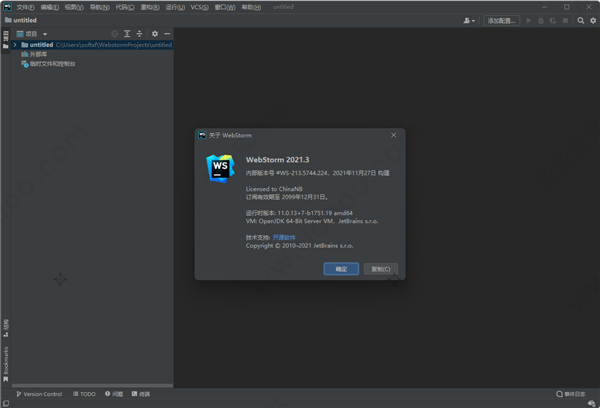
Task: Click the 添加配置 (Add Configuration) button
Action: pyautogui.click(x=502, y=21)
